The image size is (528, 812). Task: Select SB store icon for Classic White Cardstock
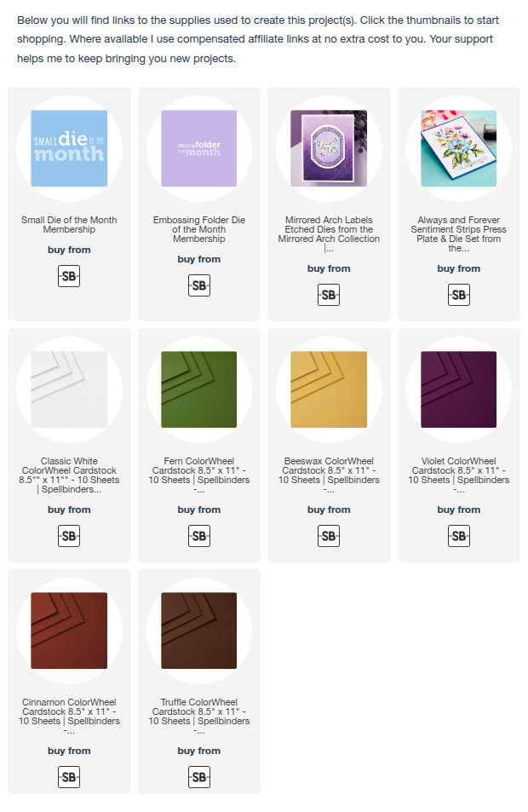(69, 536)
